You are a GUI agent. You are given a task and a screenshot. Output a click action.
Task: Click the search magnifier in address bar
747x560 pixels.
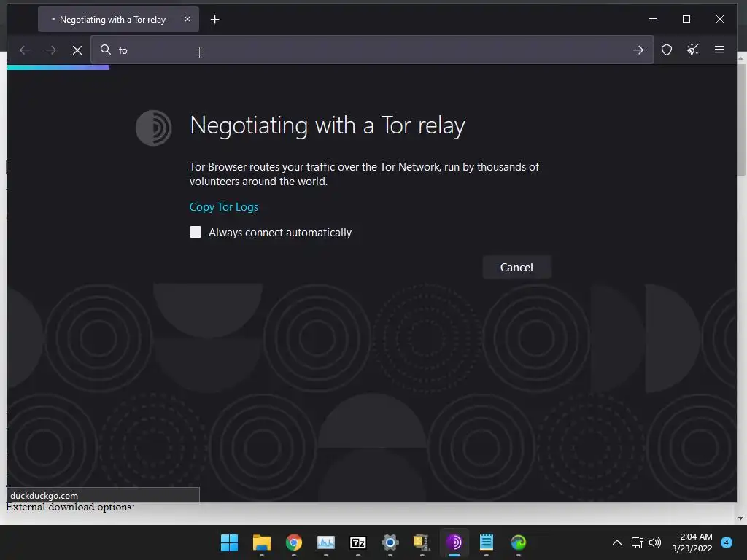pos(105,50)
